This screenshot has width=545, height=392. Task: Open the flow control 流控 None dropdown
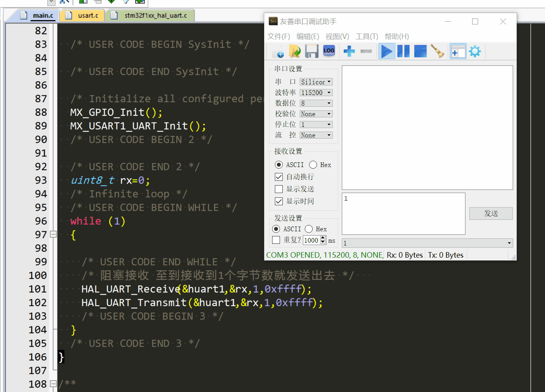tap(316, 135)
